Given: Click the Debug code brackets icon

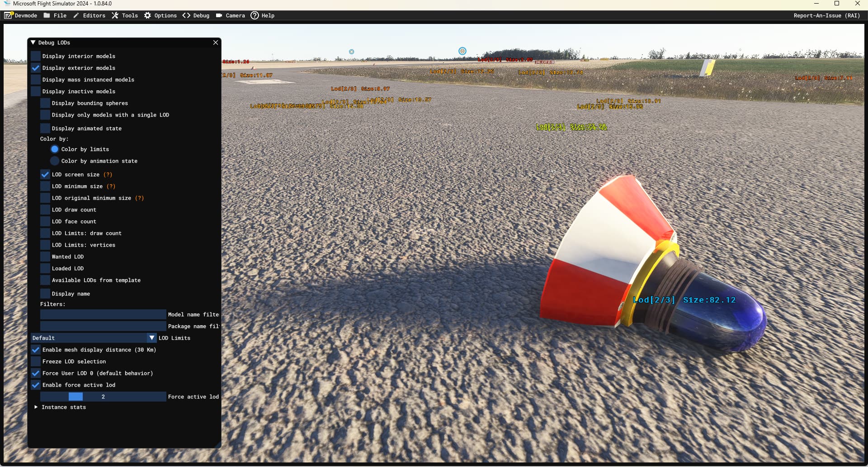Looking at the screenshot, I should coord(186,15).
